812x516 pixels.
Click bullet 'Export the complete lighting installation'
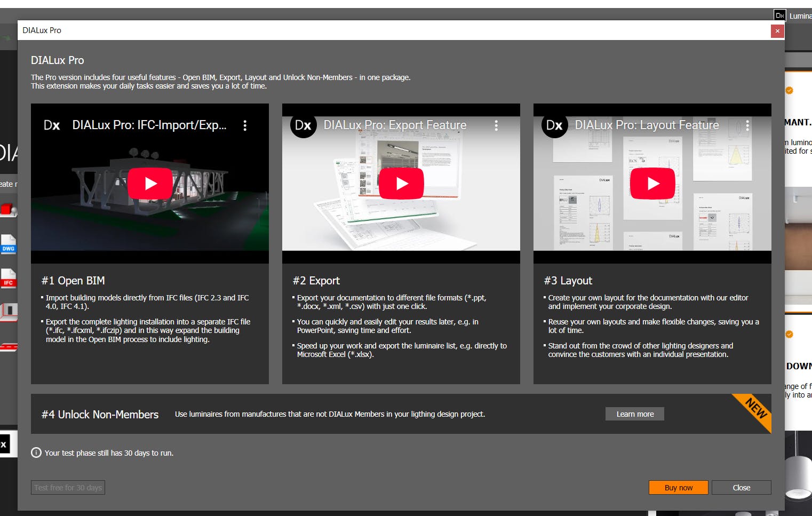click(148, 330)
